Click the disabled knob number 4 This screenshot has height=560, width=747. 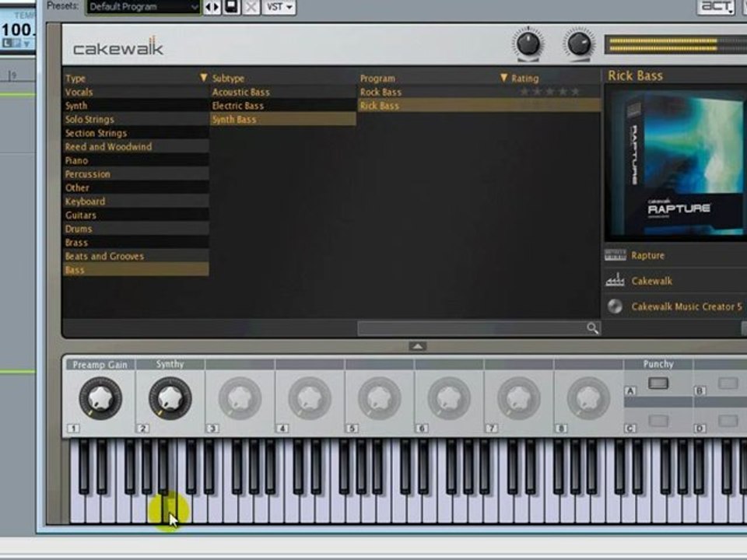tap(309, 398)
